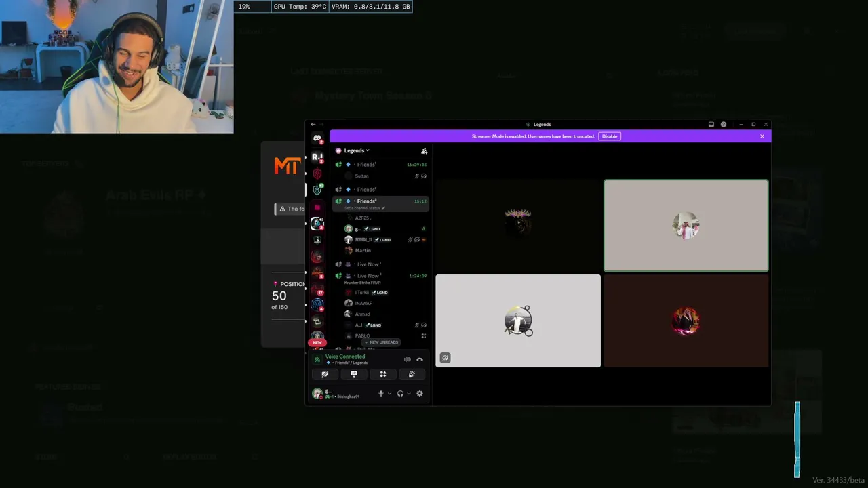Join the Friends¹ voice channel

pos(381,165)
